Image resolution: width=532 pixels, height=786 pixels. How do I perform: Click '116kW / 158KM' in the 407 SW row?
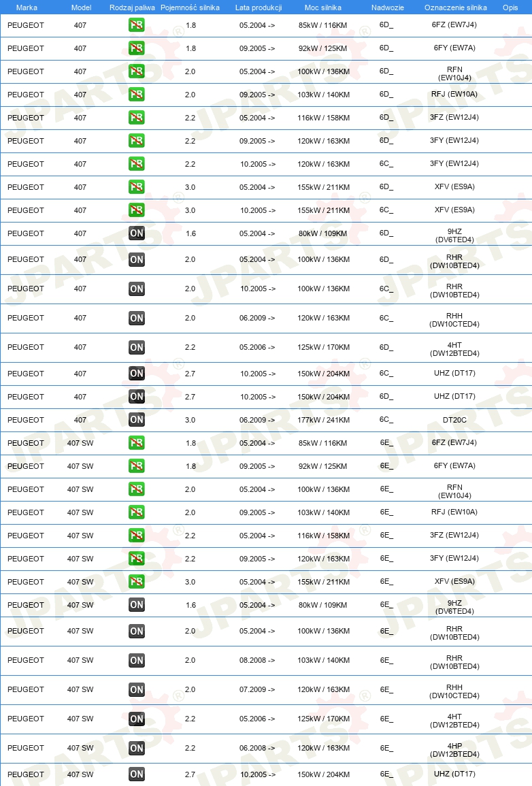tap(324, 536)
